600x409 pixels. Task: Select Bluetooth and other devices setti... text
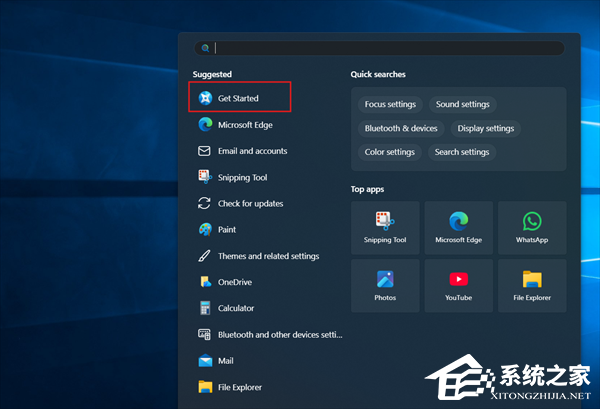pos(280,335)
